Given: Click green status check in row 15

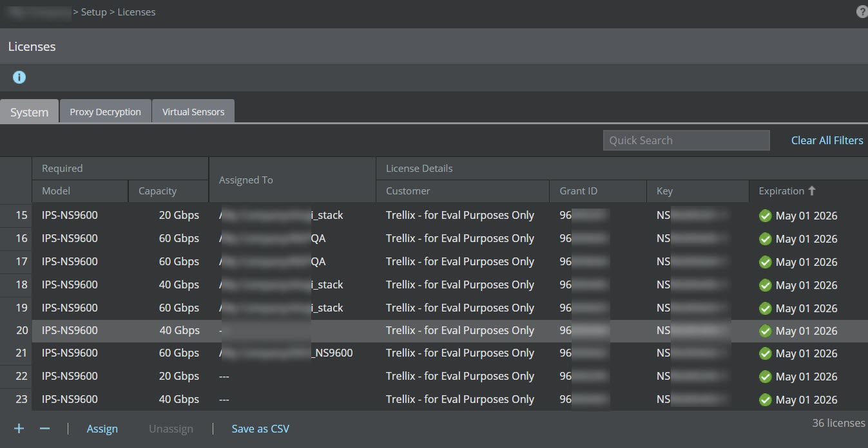Looking at the screenshot, I should 766,216.
